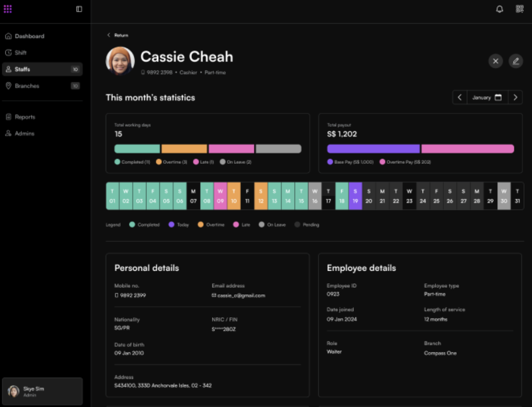The height and width of the screenshot is (407, 532).
Task: Click the orange Overtime bar segment
Action: point(184,149)
